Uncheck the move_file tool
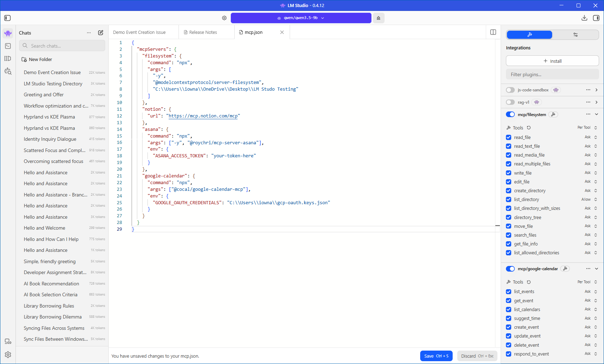604x364 pixels. [x=508, y=226]
